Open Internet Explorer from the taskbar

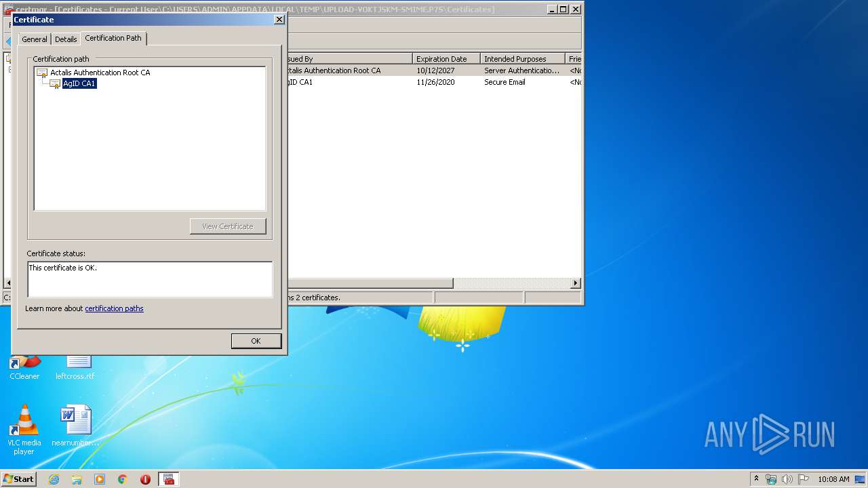(54, 479)
